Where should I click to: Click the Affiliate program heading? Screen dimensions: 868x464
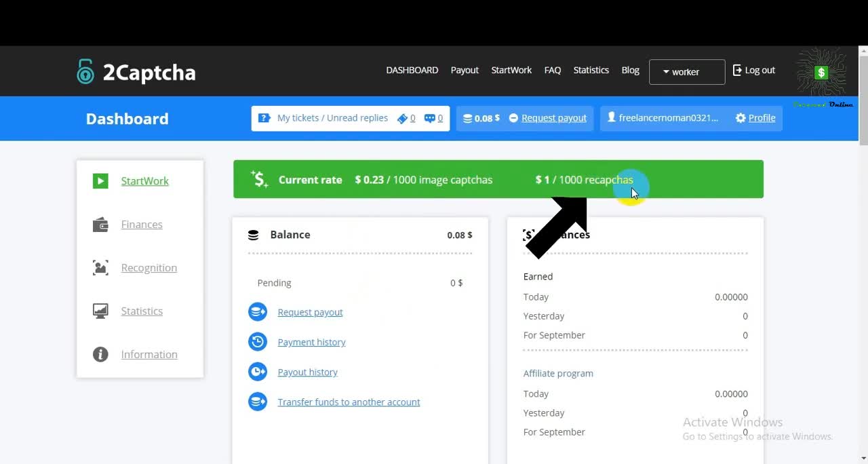(x=558, y=373)
